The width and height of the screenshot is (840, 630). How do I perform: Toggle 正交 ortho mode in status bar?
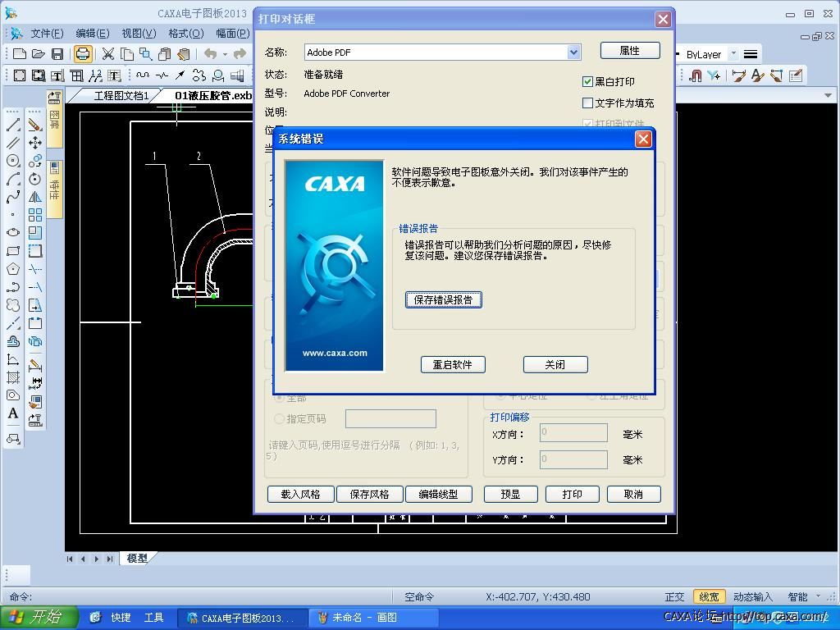(x=674, y=596)
